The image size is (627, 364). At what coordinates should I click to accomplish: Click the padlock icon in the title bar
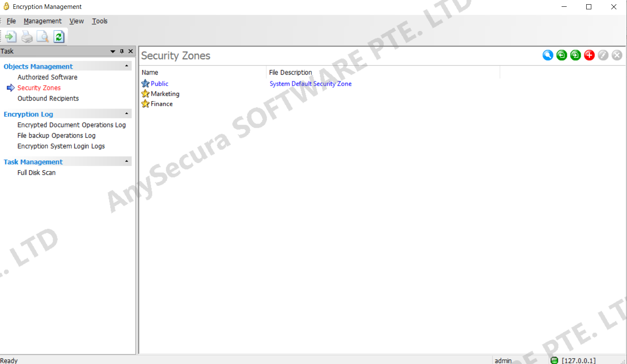(x=6, y=6)
